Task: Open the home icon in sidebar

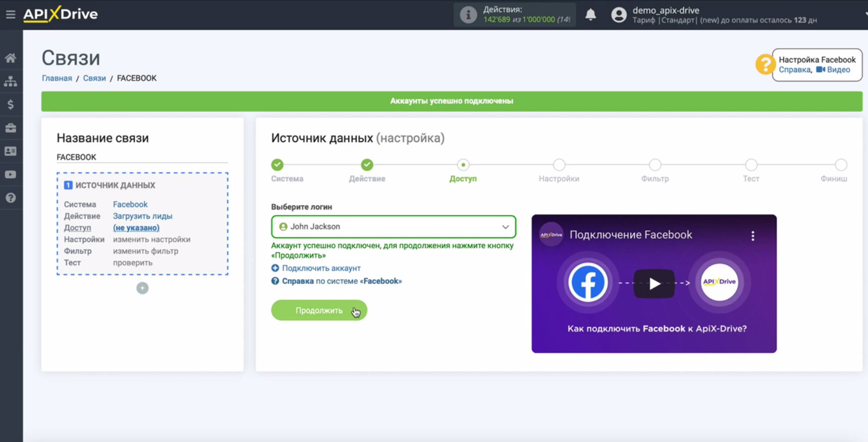Action: pyautogui.click(x=11, y=58)
